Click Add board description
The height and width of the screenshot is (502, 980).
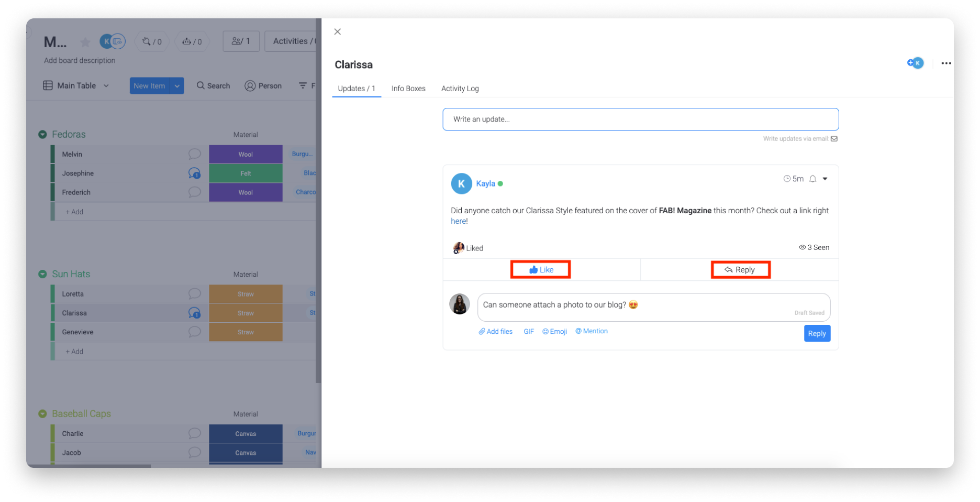[80, 61]
